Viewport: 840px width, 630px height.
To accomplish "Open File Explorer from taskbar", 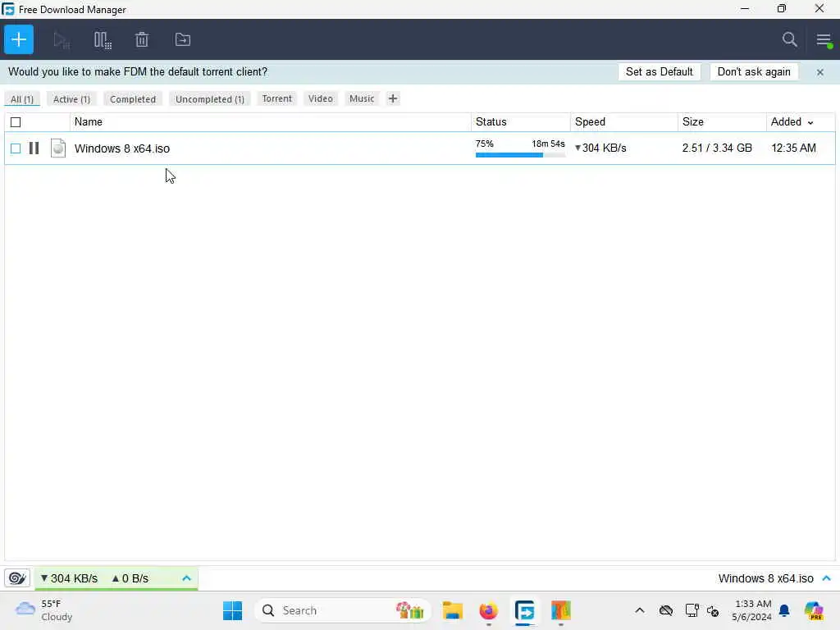I will [x=453, y=610].
